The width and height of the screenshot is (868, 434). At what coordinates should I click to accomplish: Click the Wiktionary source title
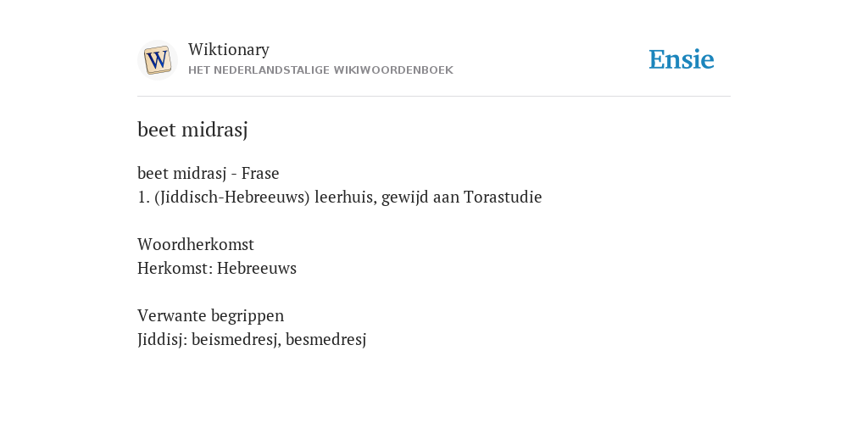coord(229,50)
